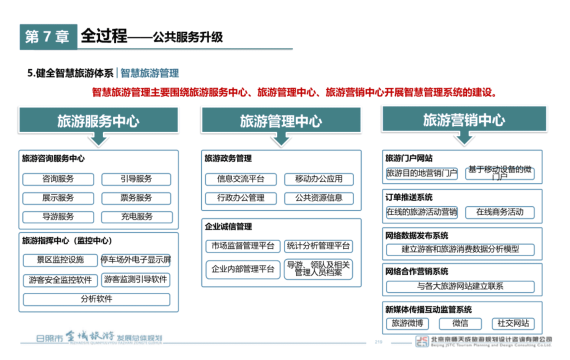This screenshot has height=360, width=570.
Task: Click the down arrow under 旅游管理中心
Action: [281, 139]
